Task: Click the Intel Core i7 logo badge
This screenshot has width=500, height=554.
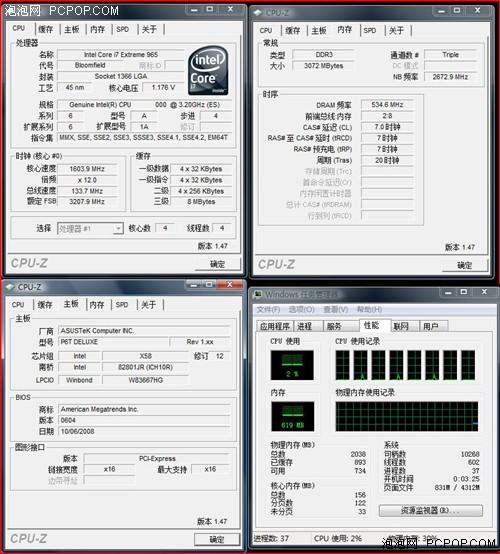Action: 208,71
